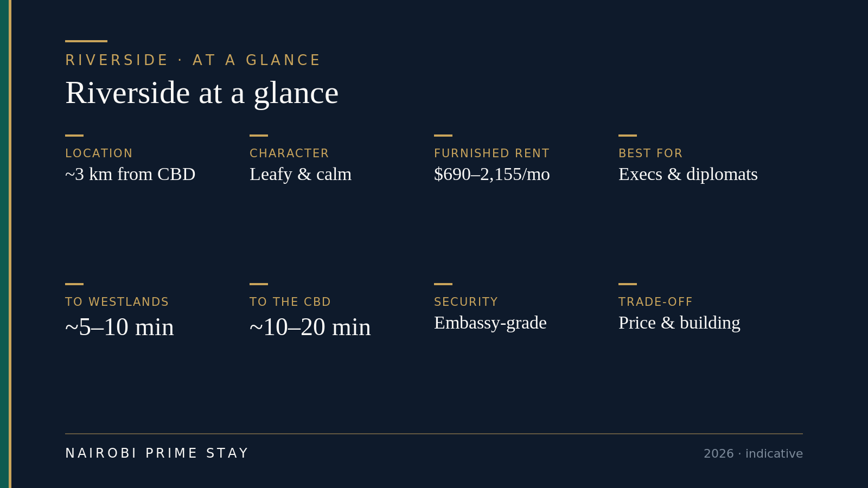868x488 pixels.
Task: Click the SECURITY label
Action: [x=466, y=302]
